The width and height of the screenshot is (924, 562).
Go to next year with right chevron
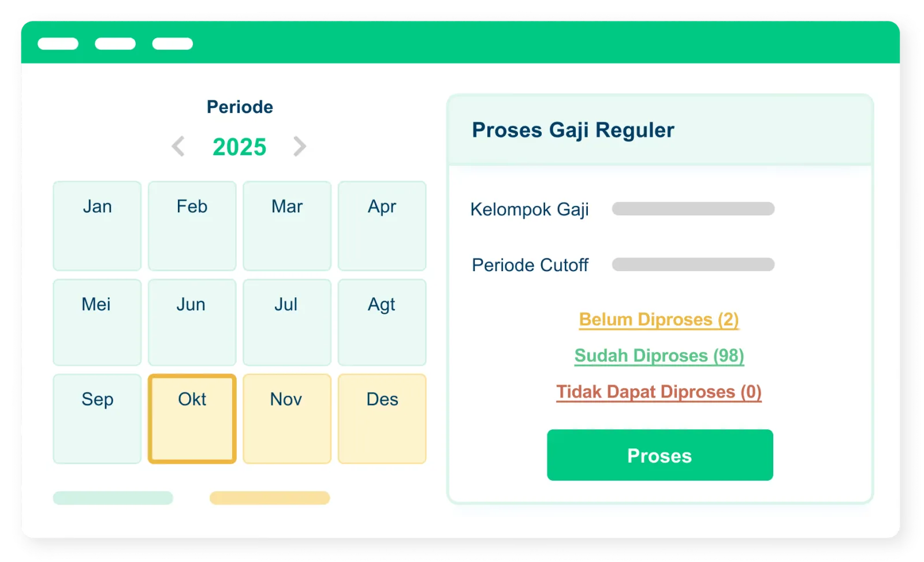click(x=299, y=147)
